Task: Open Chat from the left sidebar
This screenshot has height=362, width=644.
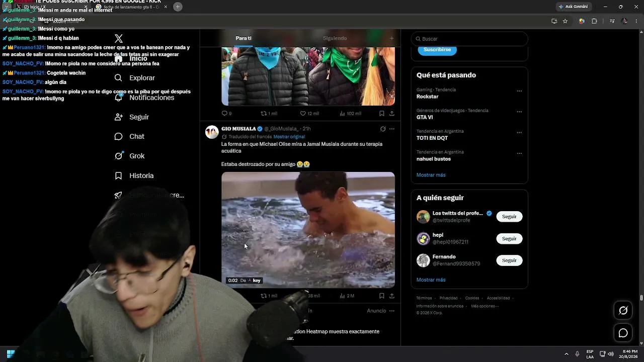Action: [x=129, y=137]
